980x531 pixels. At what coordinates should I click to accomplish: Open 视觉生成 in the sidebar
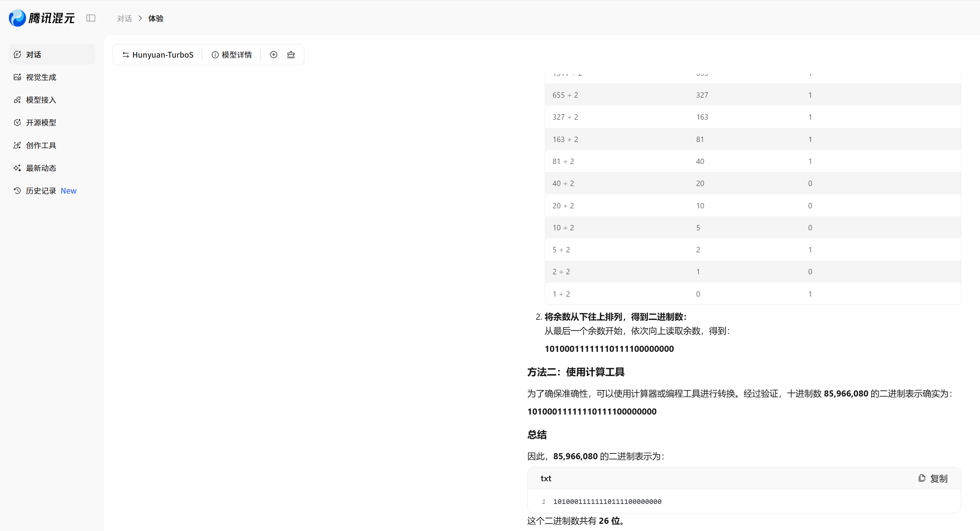[x=52, y=77]
